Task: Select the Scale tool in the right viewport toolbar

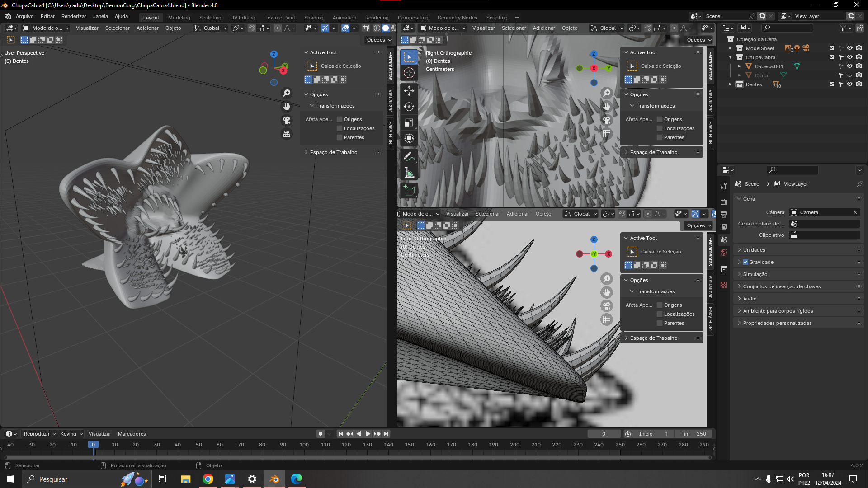Action: (409, 122)
